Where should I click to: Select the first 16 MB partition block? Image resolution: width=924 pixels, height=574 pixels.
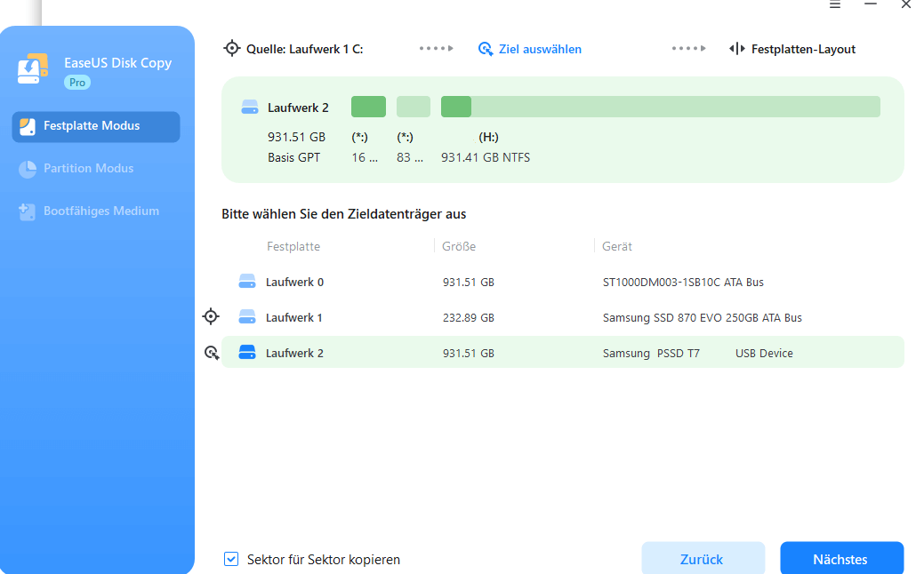coord(368,107)
